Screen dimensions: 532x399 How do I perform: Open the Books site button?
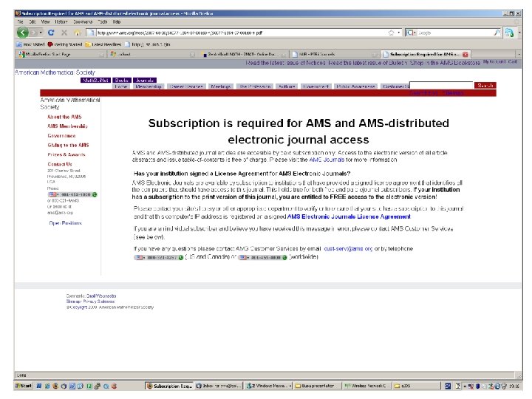pos(122,80)
